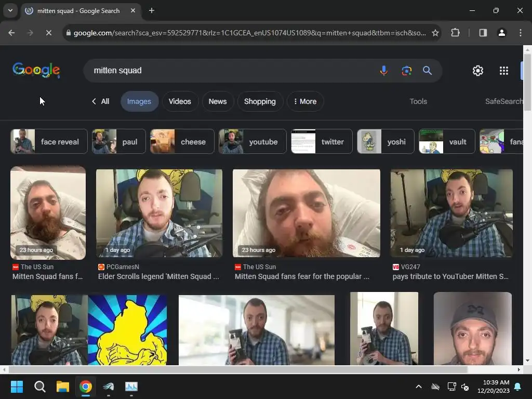This screenshot has height=399, width=532.
Task: Expand the More search options
Action: click(x=305, y=101)
